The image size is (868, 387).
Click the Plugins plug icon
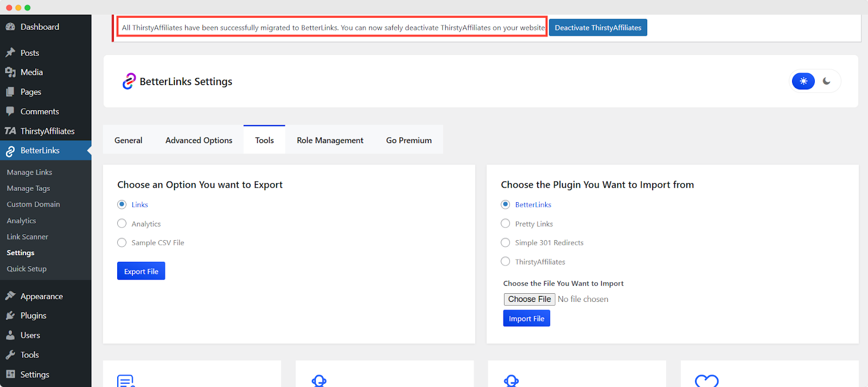(10, 315)
